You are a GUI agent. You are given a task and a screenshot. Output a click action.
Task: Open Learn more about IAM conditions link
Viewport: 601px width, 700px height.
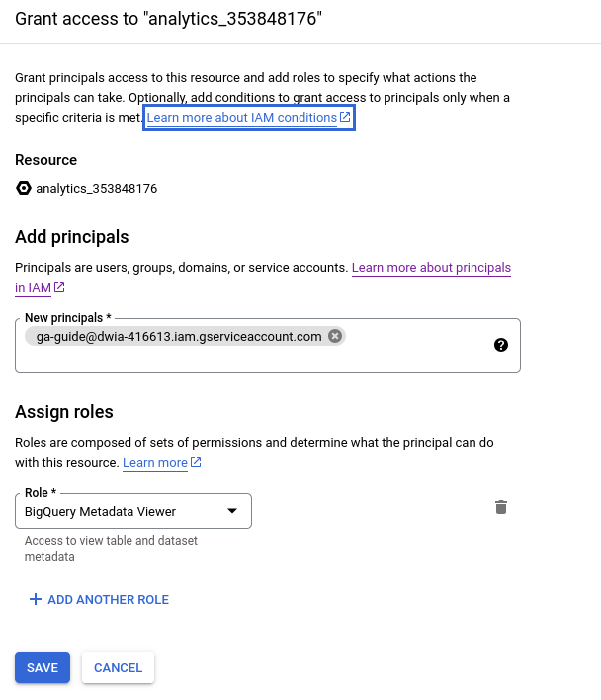(242, 118)
